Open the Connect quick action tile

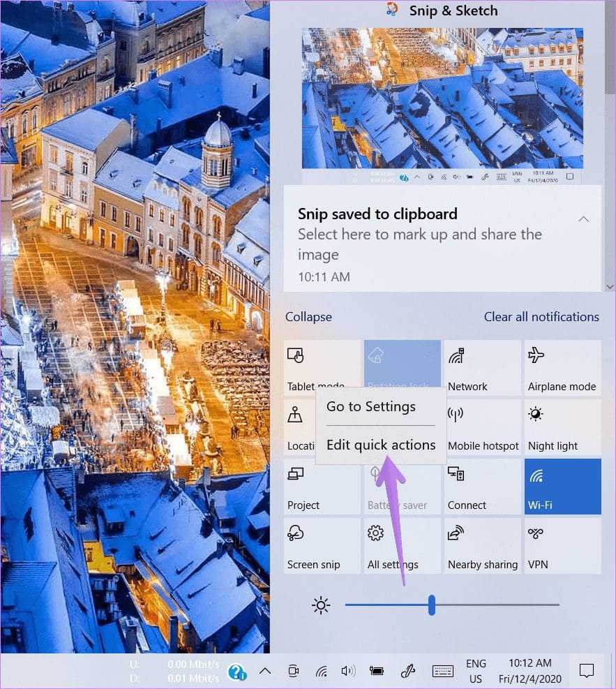(x=482, y=486)
